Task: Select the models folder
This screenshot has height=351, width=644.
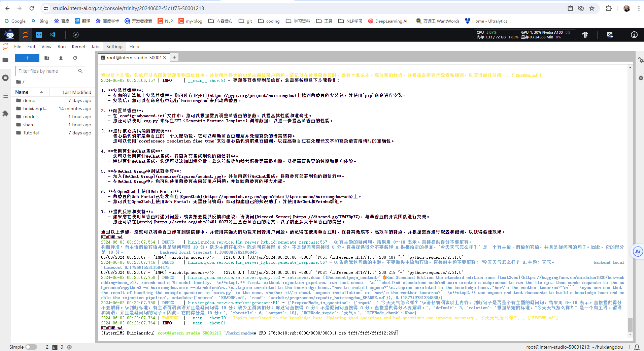Action: pyautogui.click(x=53, y=117)
